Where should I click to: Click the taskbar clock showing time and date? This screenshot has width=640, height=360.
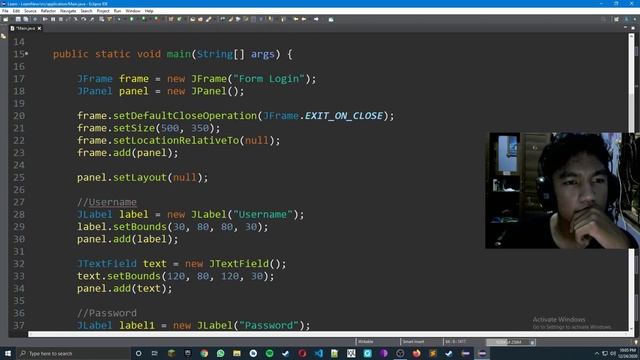point(627,353)
